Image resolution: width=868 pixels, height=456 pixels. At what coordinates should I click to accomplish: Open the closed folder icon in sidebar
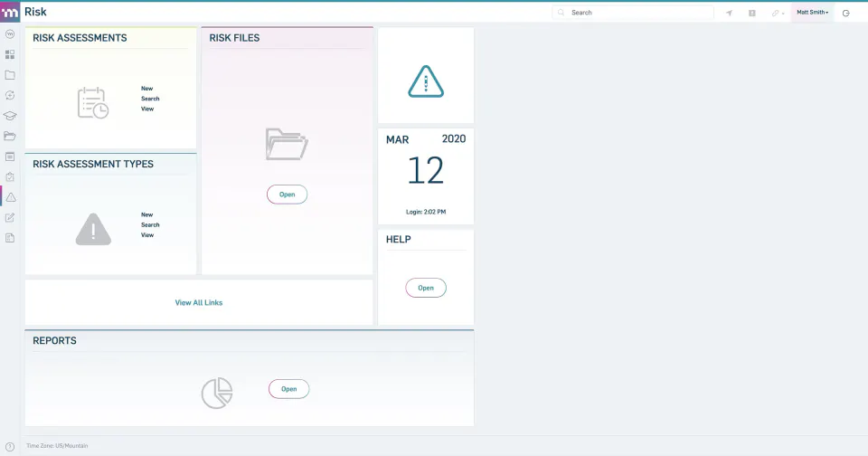(10, 75)
